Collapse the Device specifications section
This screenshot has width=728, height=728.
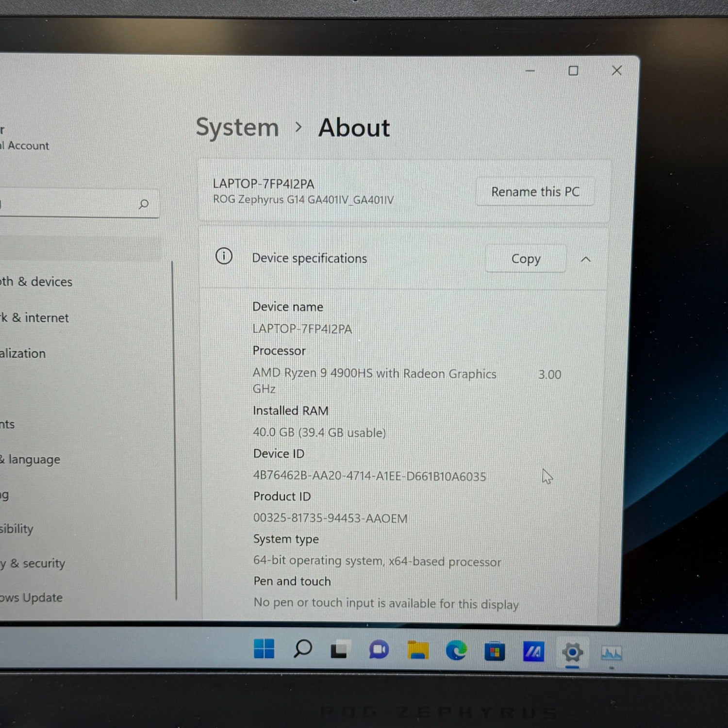(x=586, y=259)
